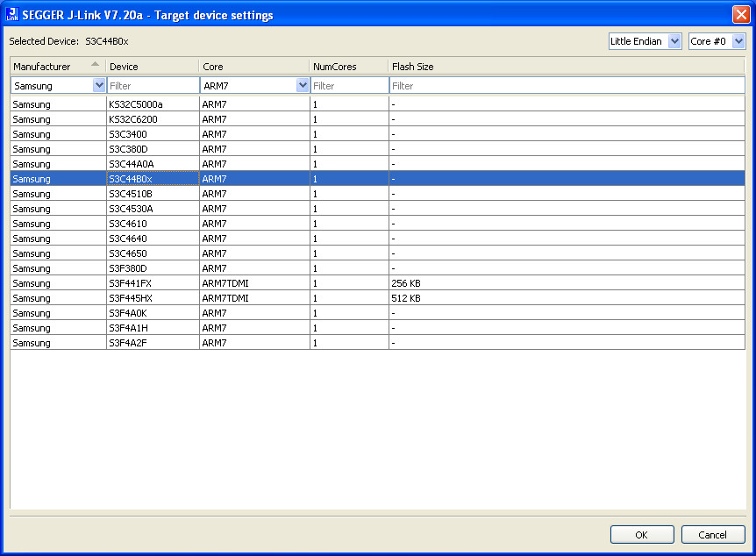Select the S3C3400 device row
The height and width of the screenshot is (556, 756).
377,134
